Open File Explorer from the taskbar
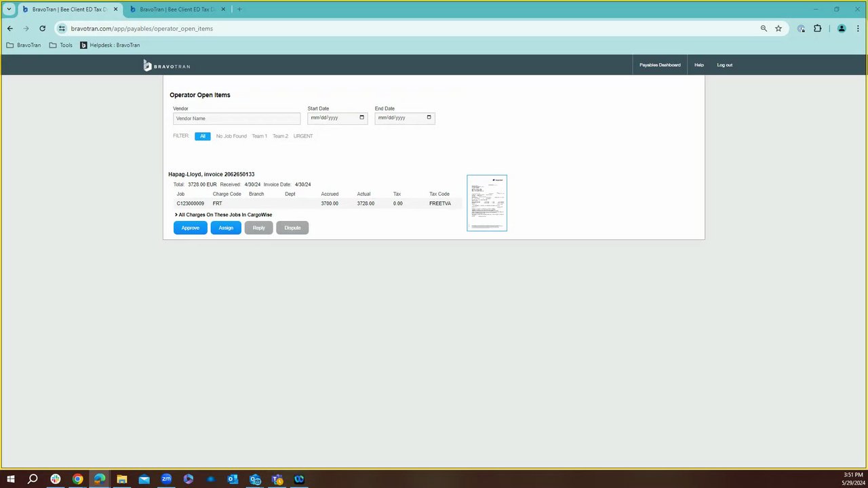Screen dimensions: 868x488 click(122, 479)
